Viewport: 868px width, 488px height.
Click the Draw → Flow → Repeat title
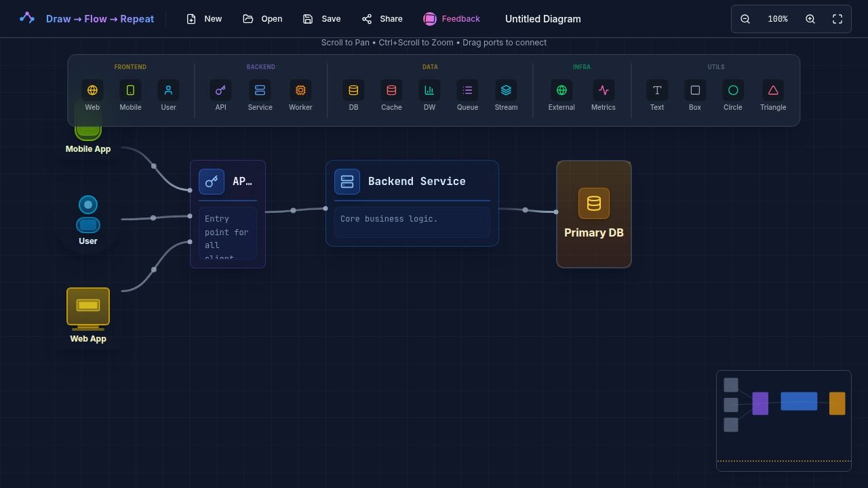(100, 19)
